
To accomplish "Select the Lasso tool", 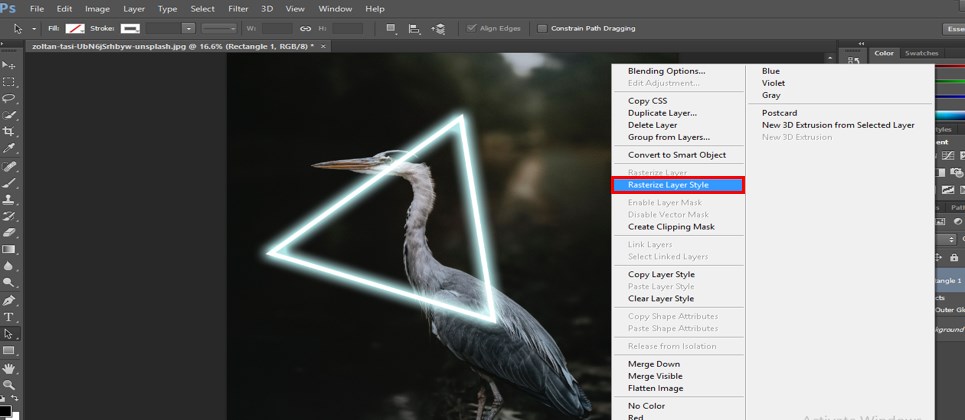I will (9, 99).
